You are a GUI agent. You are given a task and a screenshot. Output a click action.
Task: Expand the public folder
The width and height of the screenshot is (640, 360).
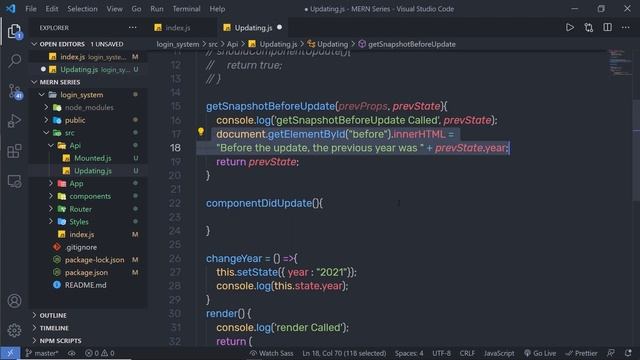coord(46,120)
